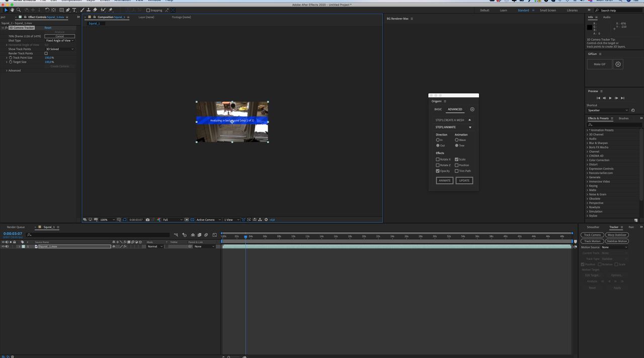Select the Eraser tool

point(95,10)
